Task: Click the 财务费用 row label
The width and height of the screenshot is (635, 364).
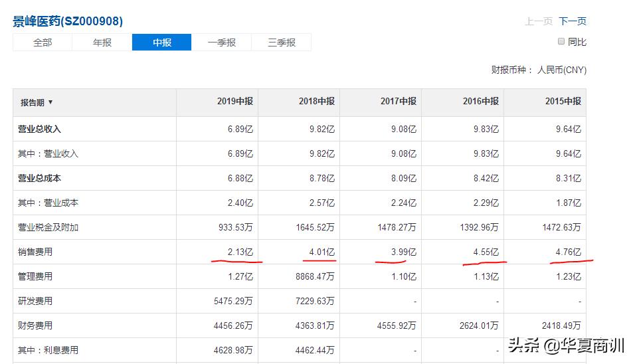Action: (35, 325)
